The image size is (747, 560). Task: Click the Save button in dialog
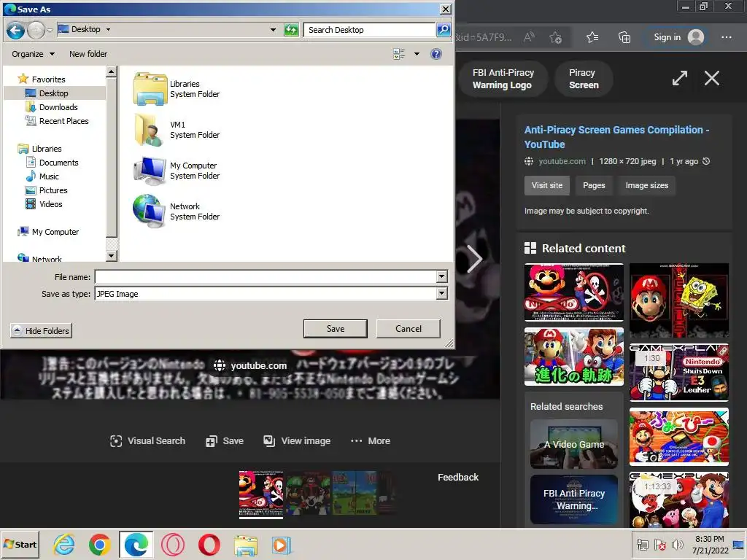(x=336, y=329)
